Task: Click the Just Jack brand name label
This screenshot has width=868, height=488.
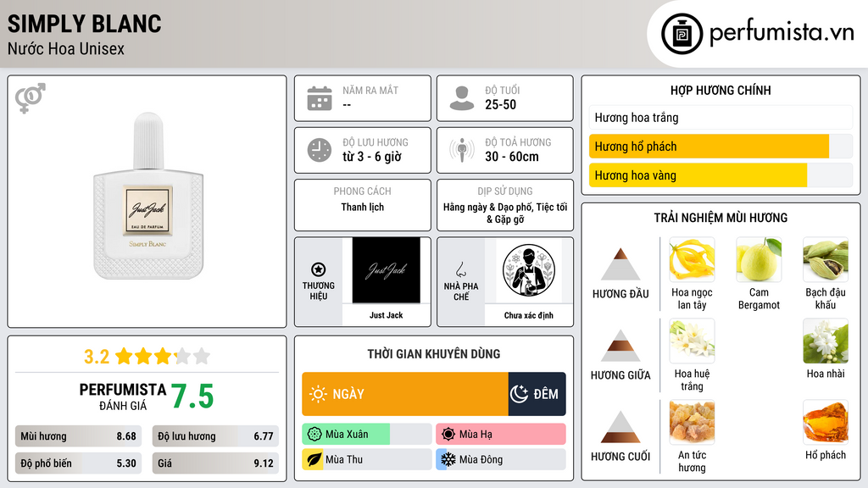Action: (387, 315)
